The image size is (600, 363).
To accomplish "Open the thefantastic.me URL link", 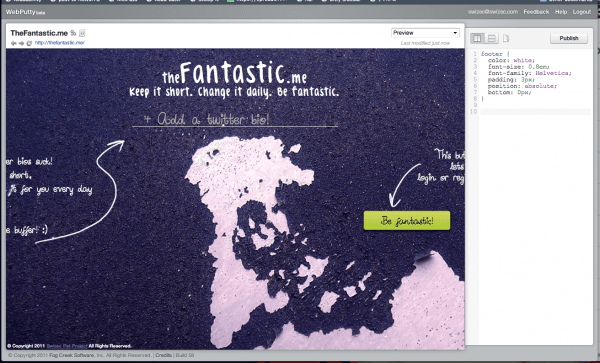I will (x=60, y=43).
